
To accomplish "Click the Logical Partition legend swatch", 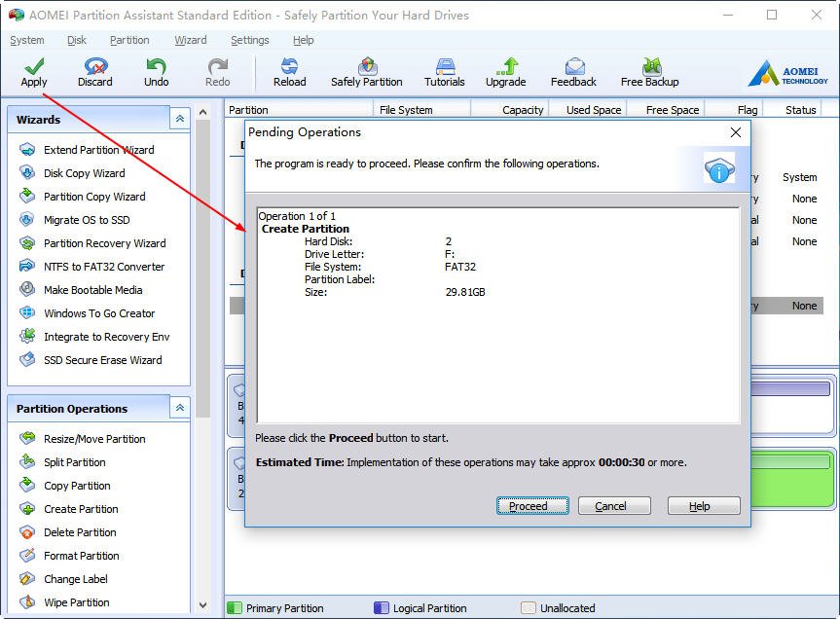I will [381, 607].
